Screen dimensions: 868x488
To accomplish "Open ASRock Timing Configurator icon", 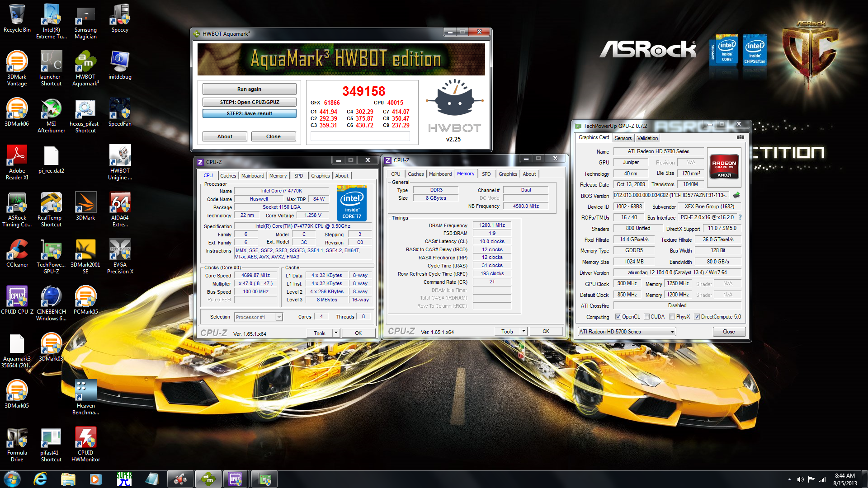I will [x=17, y=209].
